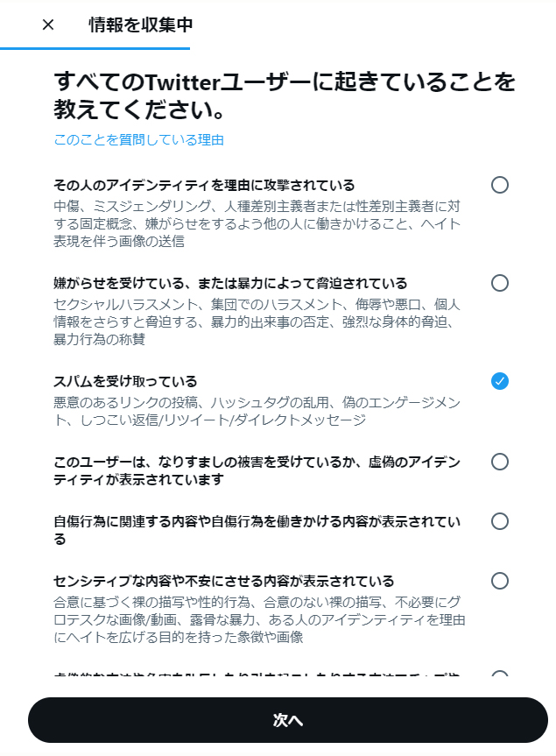
Task: Select the partially visible radio button at the list bottom
Action: [500, 675]
